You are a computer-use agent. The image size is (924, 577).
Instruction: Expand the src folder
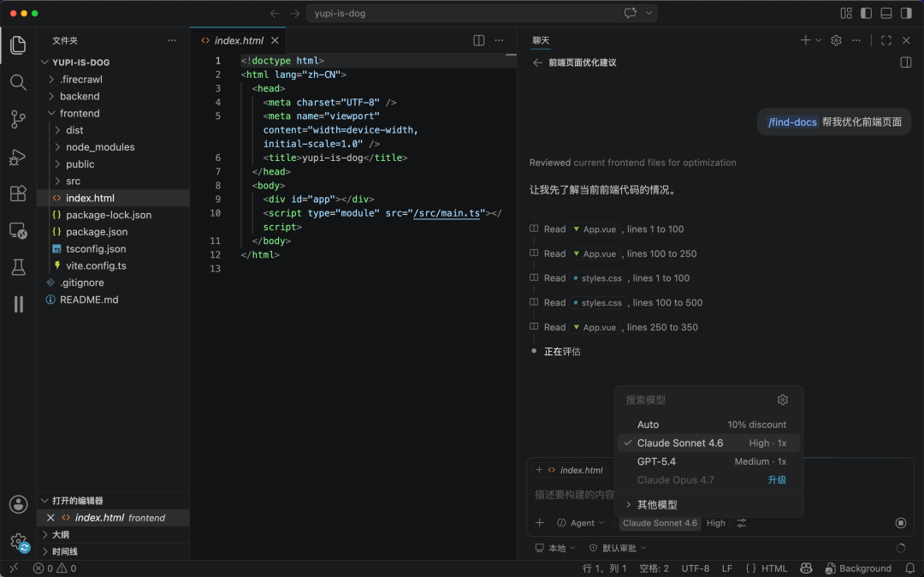pos(113,181)
